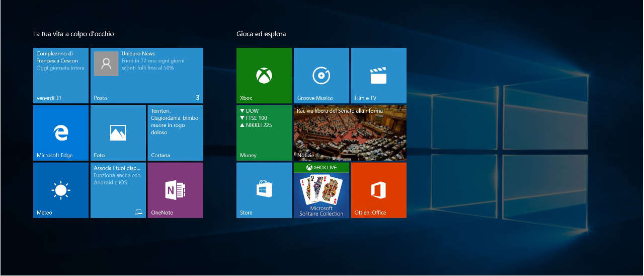
Task: Click the group title 'Gioca ed esplora'
Action: pyautogui.click(x=261, y=34)
